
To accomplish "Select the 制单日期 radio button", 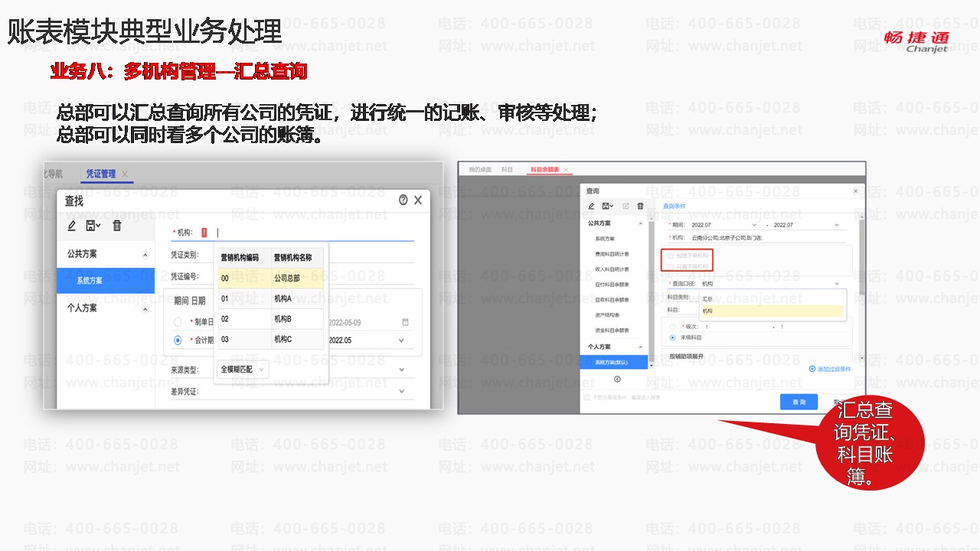I will click(178, 322).
